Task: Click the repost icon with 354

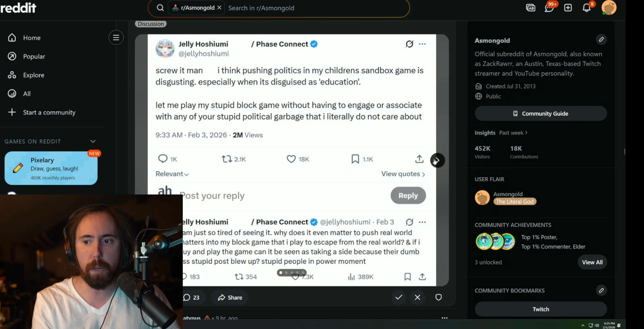Action: coord(239,277)
